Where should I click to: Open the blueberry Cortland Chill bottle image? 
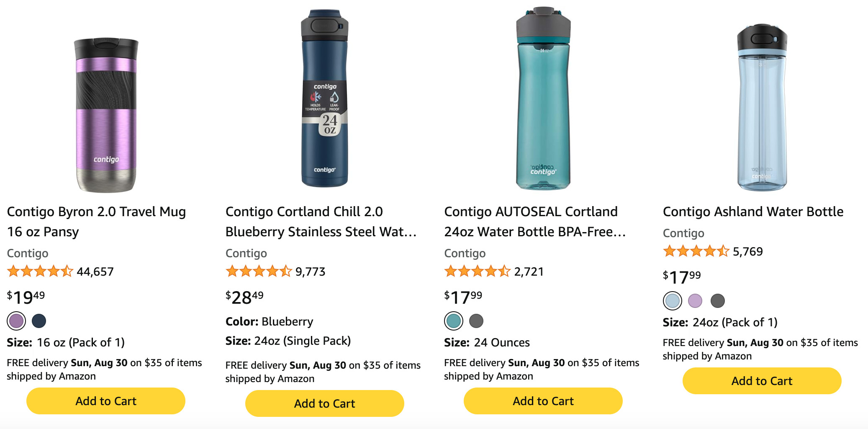click(x=325, y=98)
